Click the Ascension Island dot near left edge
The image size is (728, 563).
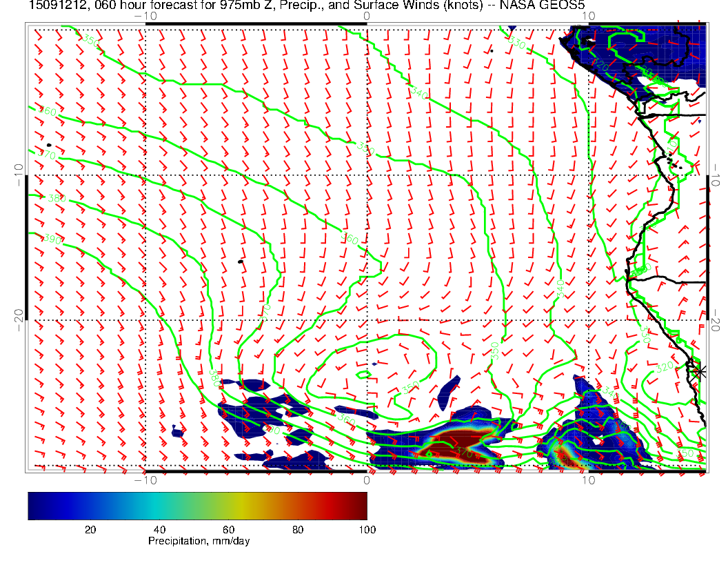pyautogui.click(x=48, y=145)
